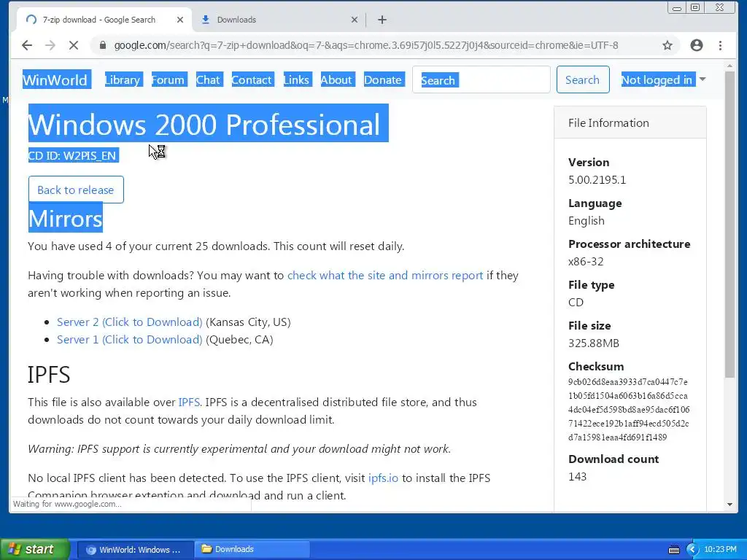Expand the Not logged in dropdown
The height and width of the screenshot is (560, 747).
coord(663,79)
